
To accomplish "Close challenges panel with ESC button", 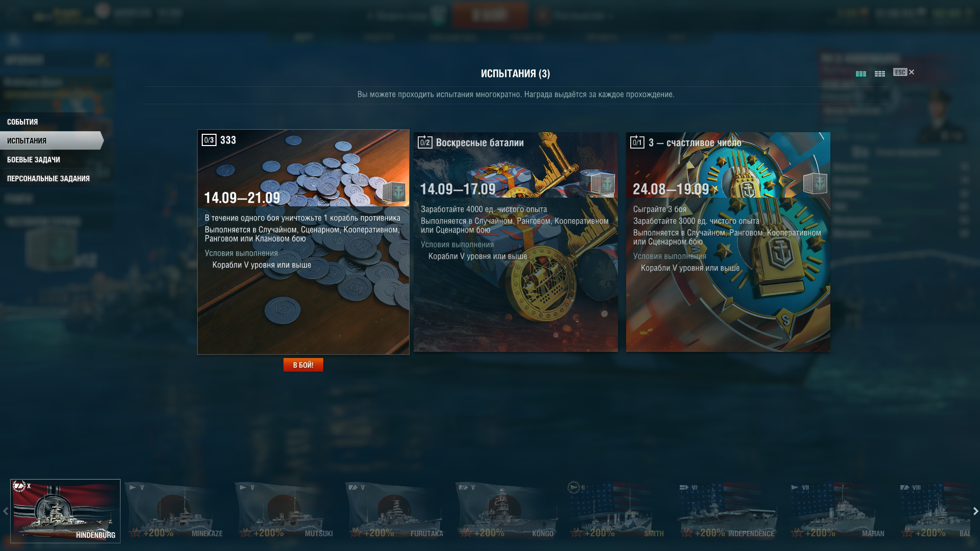I will 903,72.
